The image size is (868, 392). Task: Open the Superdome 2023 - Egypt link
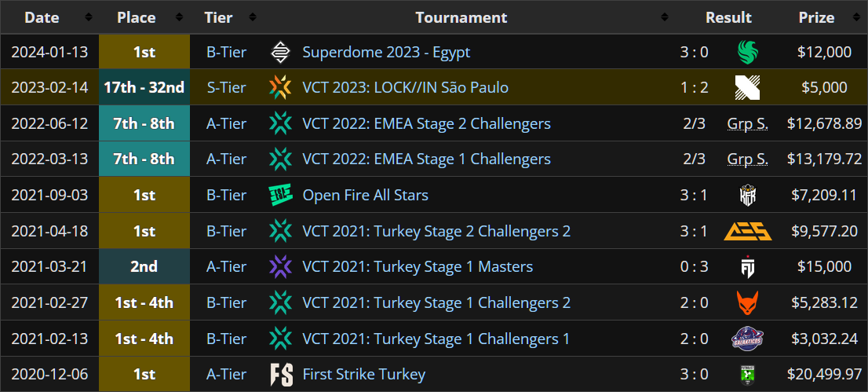coord(386,52)
